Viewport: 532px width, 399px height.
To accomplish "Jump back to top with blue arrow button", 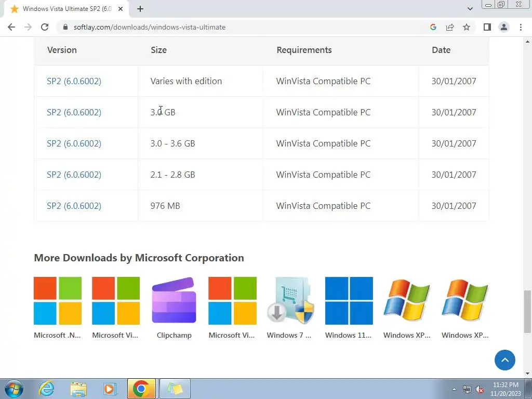I will (505, 360).
